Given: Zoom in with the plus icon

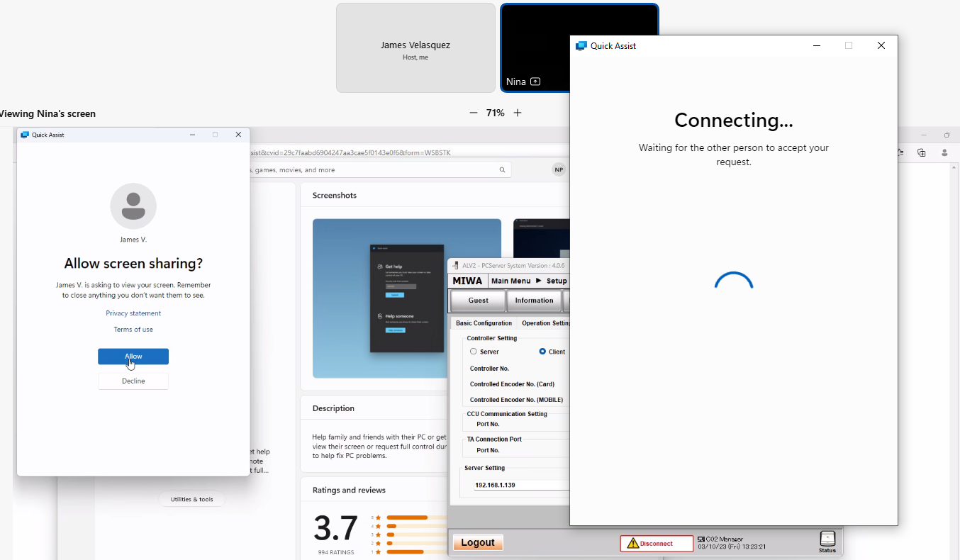Looking at the screenshot, I should (x=518, y=113).
